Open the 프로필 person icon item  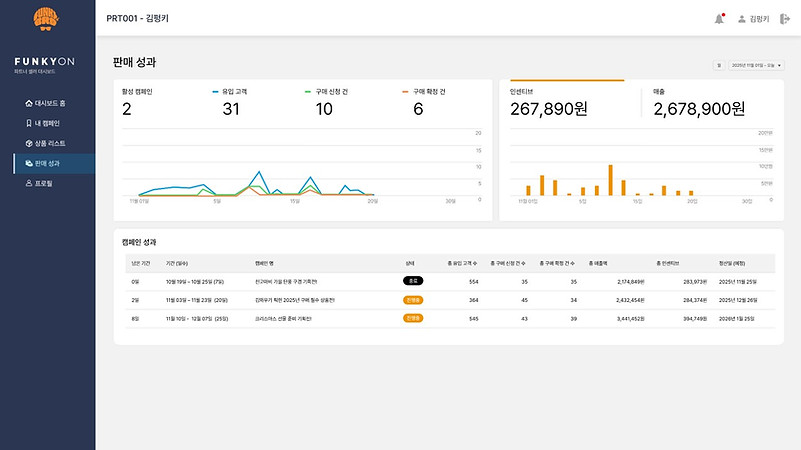pyautogui.click(x=39, y=183)
